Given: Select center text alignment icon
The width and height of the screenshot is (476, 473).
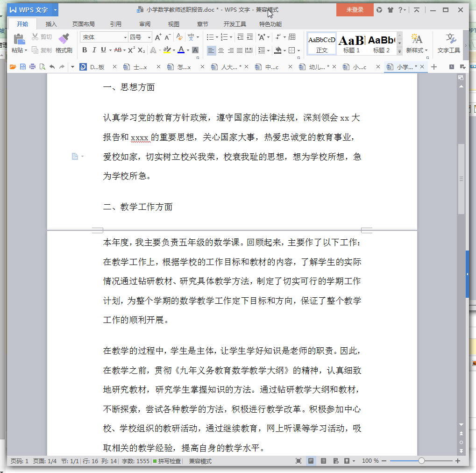Looking at the screenshot, I should pos(221,50).
